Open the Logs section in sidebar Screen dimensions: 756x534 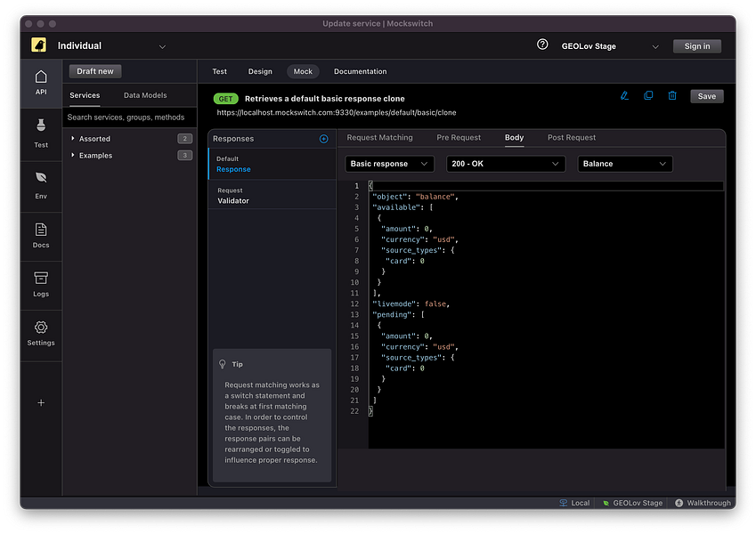pos(41,284)
